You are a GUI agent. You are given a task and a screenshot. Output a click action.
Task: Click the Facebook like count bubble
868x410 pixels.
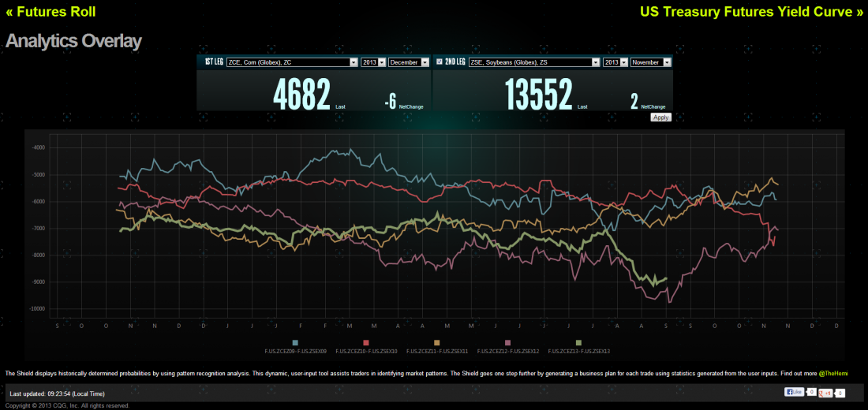coord(810,392)
